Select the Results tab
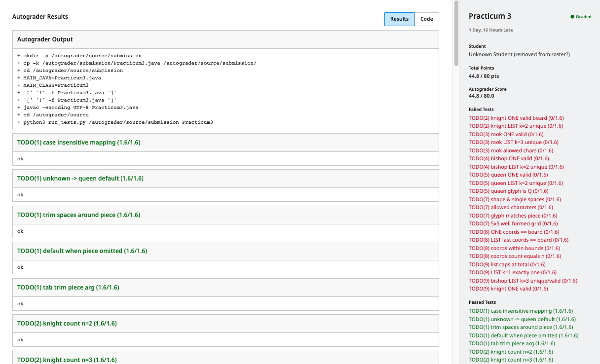600x364 pixels. tap(399, 19)
